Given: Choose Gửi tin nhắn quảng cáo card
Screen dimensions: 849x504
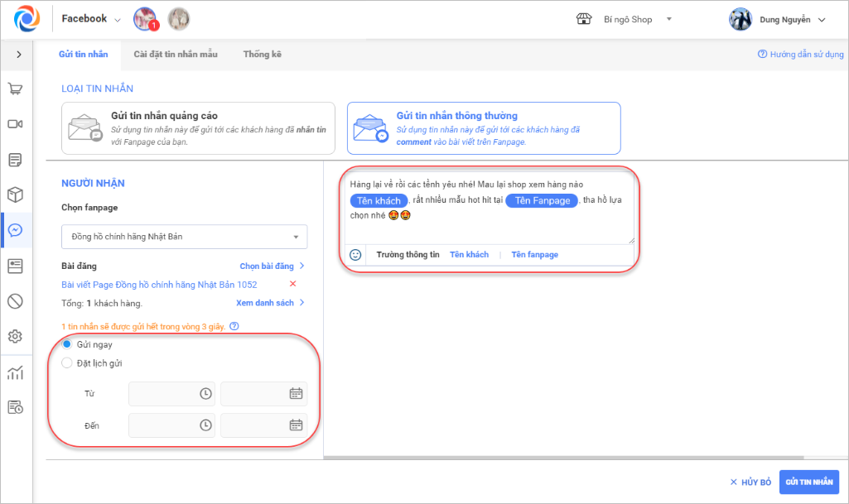Looking at the screenshot, I should pyautogui.click(x=198, y=129).
